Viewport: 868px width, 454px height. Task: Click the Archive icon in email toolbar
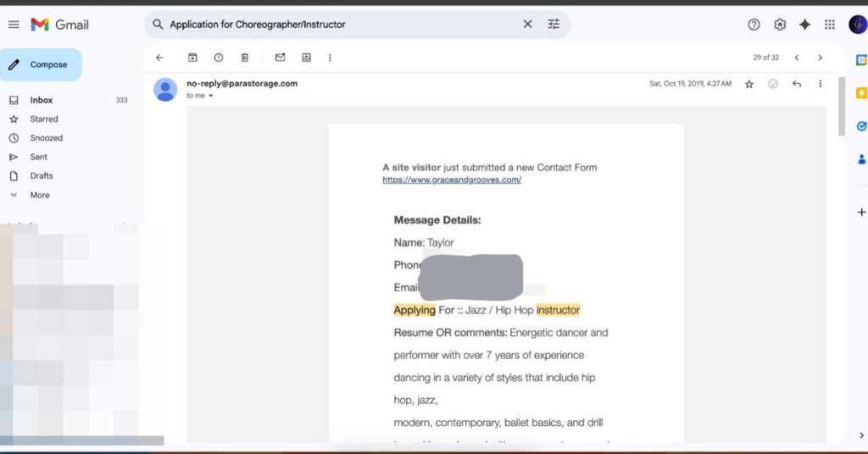click(192, 58)
